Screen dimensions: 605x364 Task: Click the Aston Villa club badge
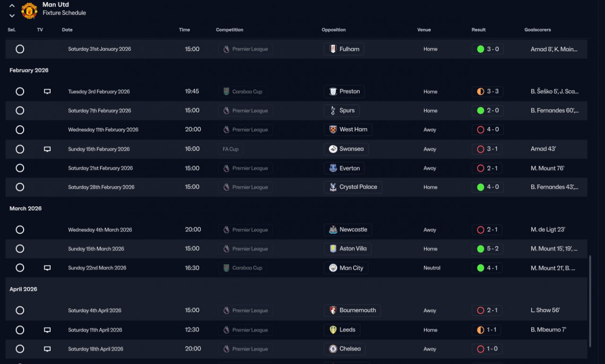[333, 249]
